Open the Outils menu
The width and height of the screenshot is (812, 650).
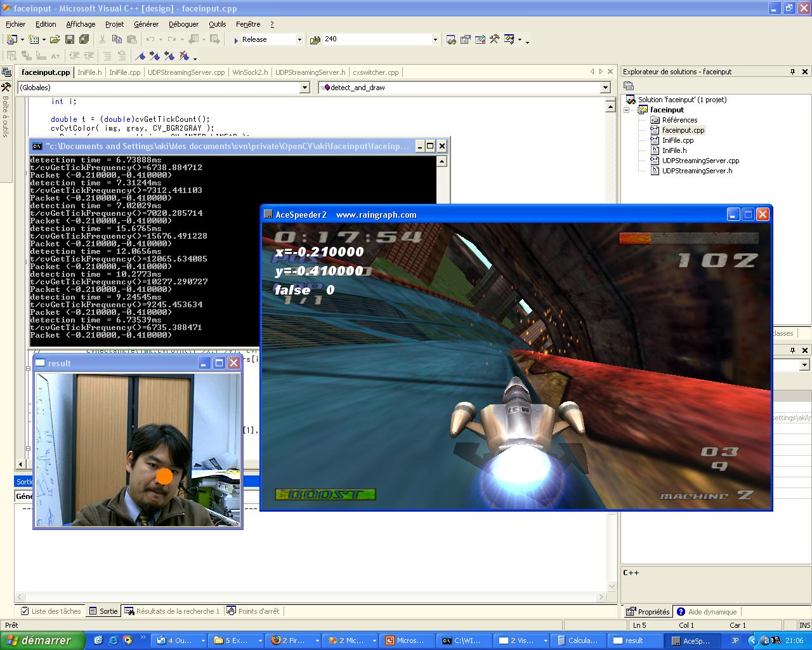(x=217, y=24)
